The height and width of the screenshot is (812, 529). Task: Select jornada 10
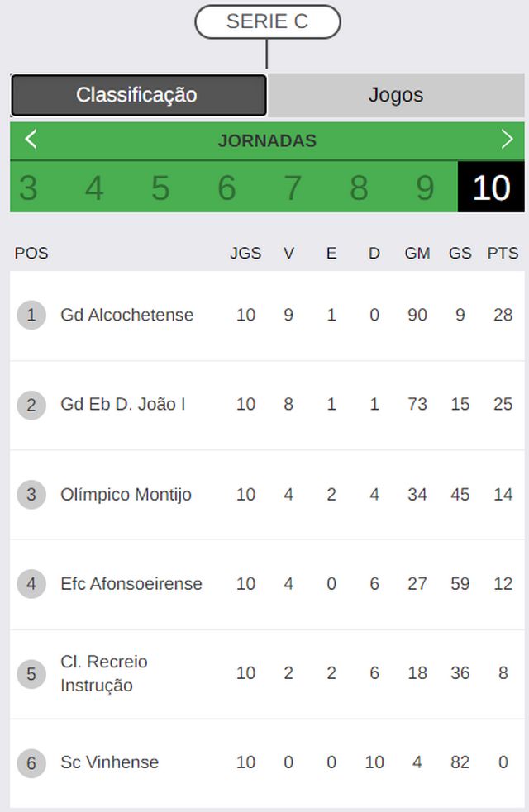point(491,187)
